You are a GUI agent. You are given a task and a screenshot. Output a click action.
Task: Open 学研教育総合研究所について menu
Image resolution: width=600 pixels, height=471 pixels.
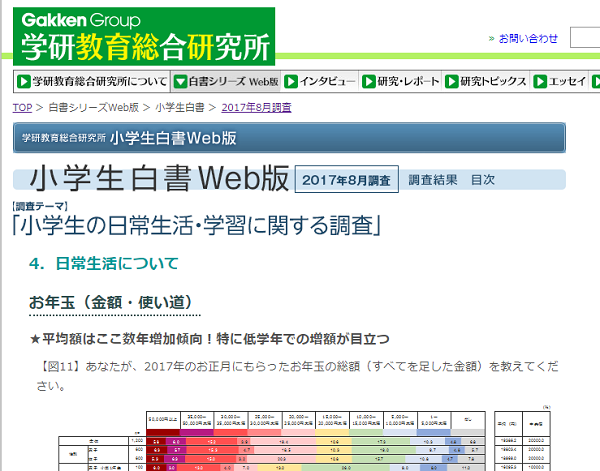click(92, 81)
